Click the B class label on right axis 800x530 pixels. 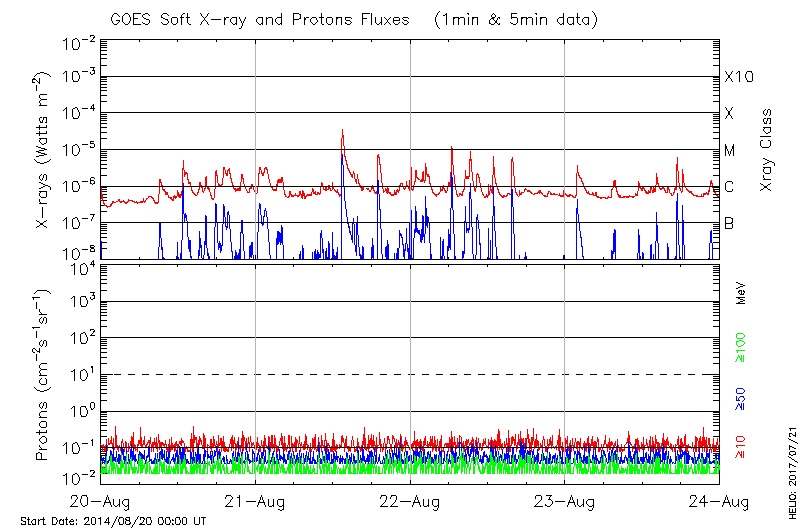tap(729, 223)
